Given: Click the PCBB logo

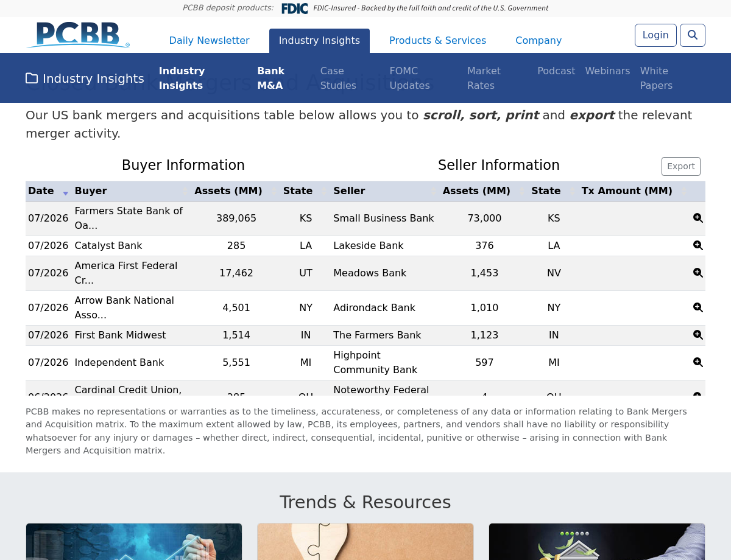Looking at the screenshot, I should pos(79,35).
